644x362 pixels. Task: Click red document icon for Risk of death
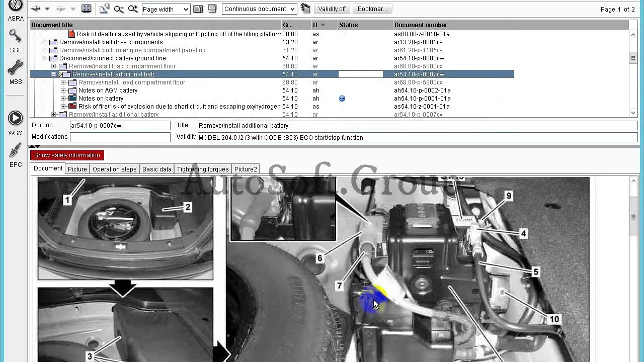[71, 34]
